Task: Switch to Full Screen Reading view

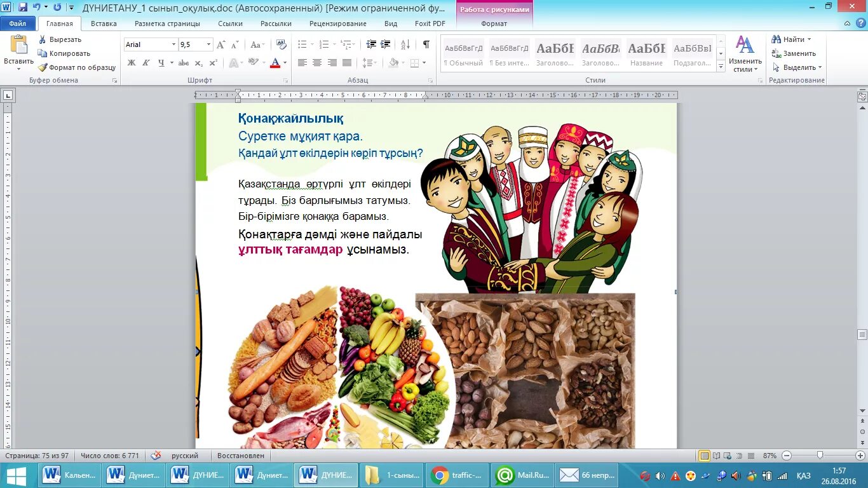Action: pos(717,456)
